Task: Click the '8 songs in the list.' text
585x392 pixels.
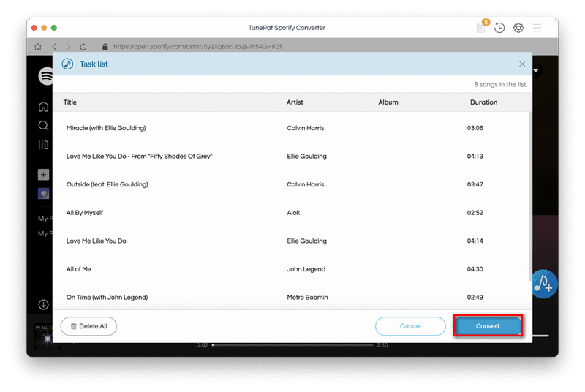Action: click(x=501, y=84)
